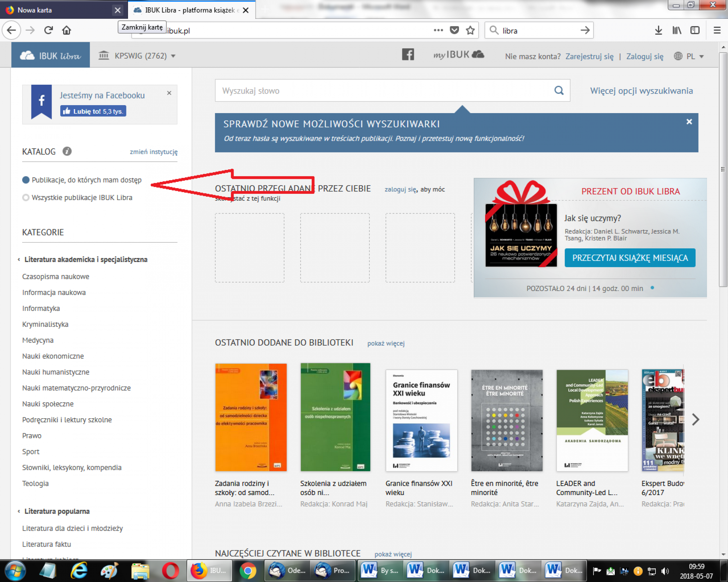Open the Prawo category

coord(32,436)
